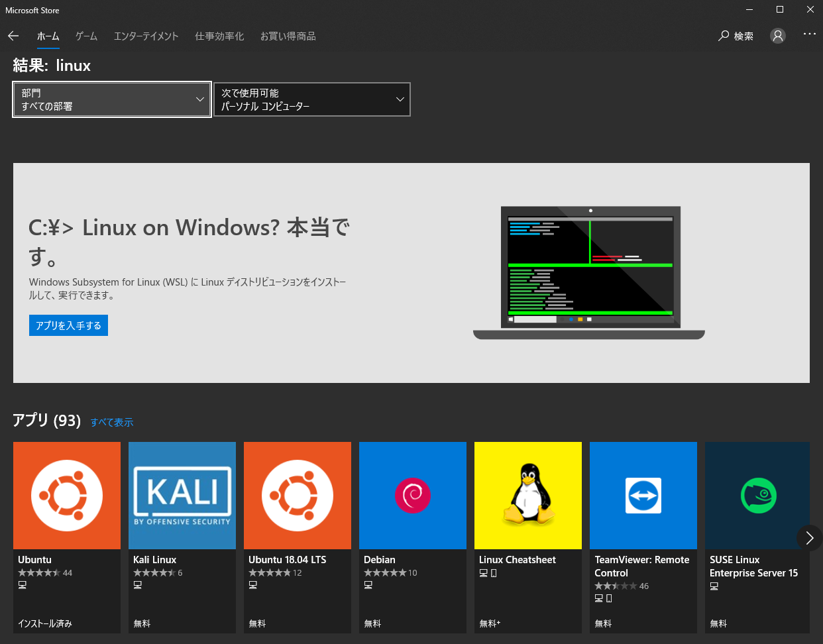Click the 無料+ price under Linux Cheatsheet
The width and height of the screenshot is (823, 644).
click(490, 623)
